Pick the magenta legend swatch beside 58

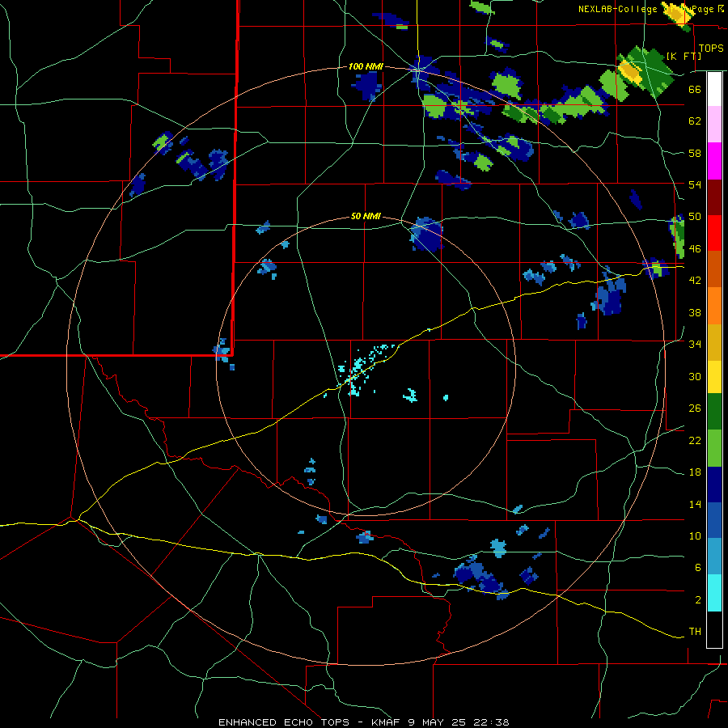714,161
